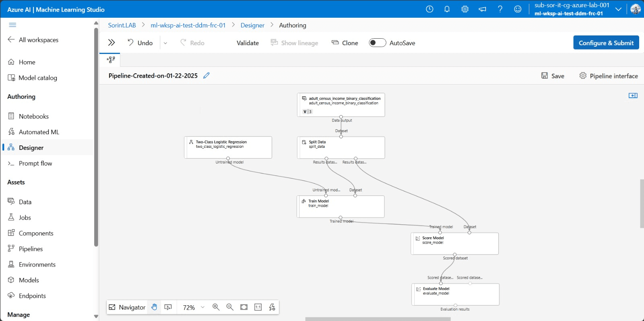Clone the pipeline

point(345,43)
